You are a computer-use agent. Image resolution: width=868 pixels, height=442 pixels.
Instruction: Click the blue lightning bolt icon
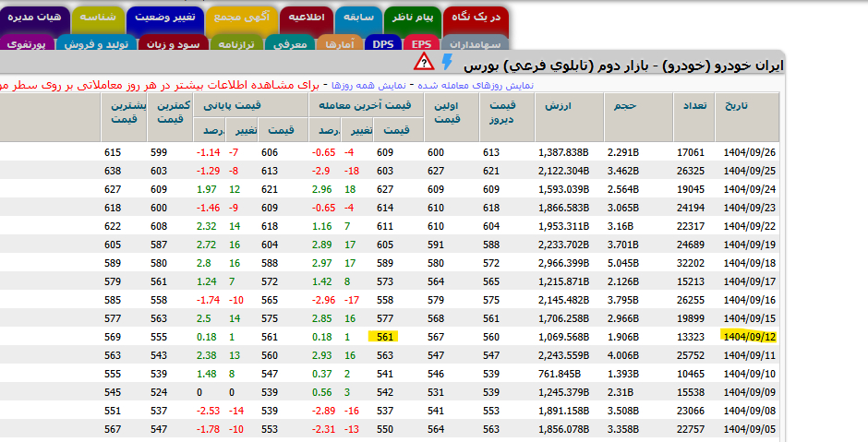coord(448,63)
